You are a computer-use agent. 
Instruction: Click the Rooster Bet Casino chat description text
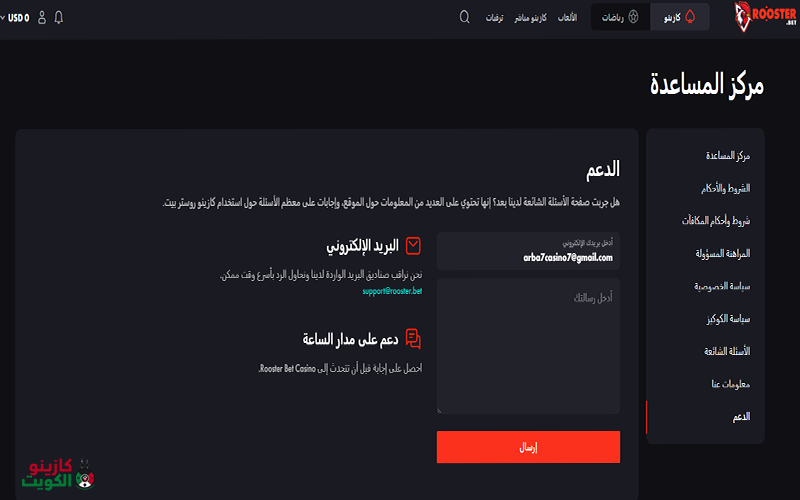(340, 368)
